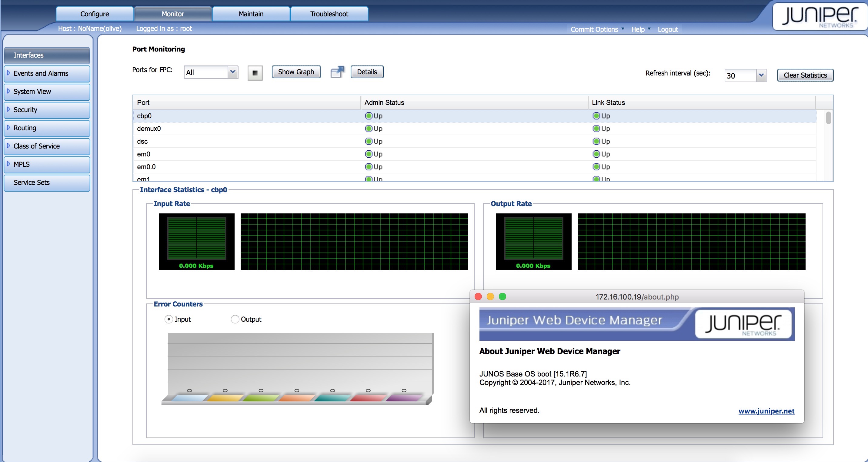Click green Admin Status icon for cbp0
Image resolution: width=868 pixels, height=462 pixels.
pos(369,116)
